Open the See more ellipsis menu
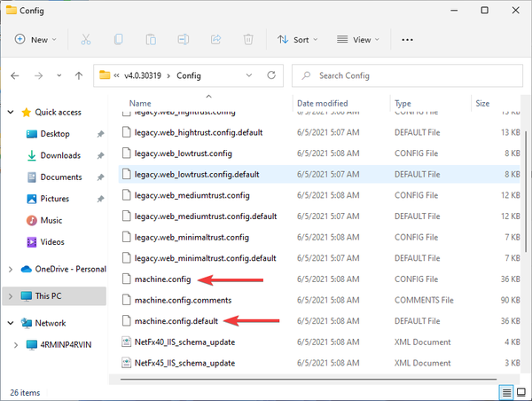Screen dimensions: 532x401 click(407, 40)
